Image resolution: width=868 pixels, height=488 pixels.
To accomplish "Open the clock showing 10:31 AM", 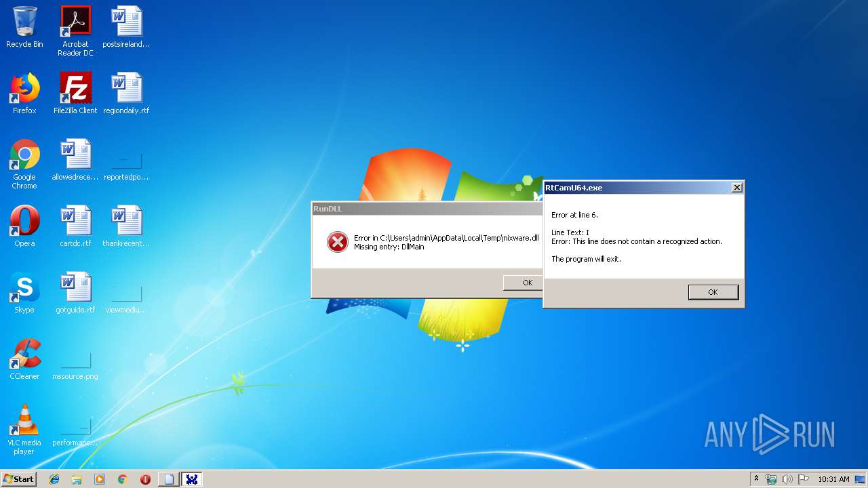I will click(833, 479).
